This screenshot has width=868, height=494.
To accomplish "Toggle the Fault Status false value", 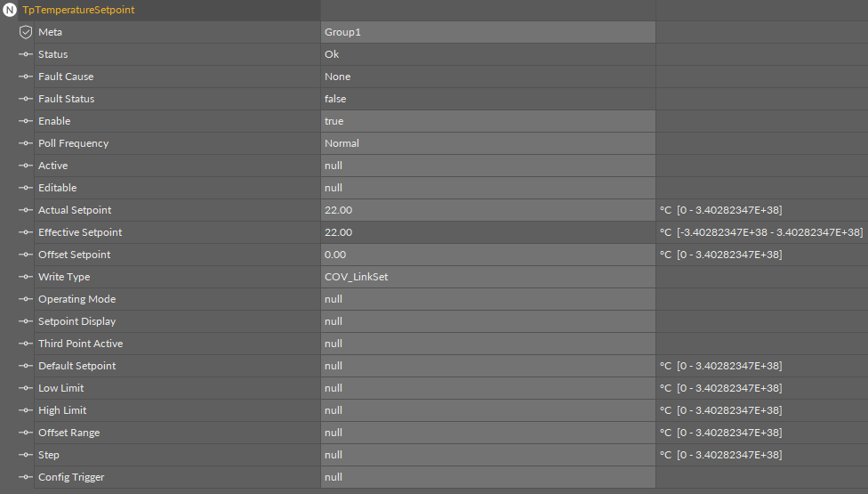I will coord(487,99).
